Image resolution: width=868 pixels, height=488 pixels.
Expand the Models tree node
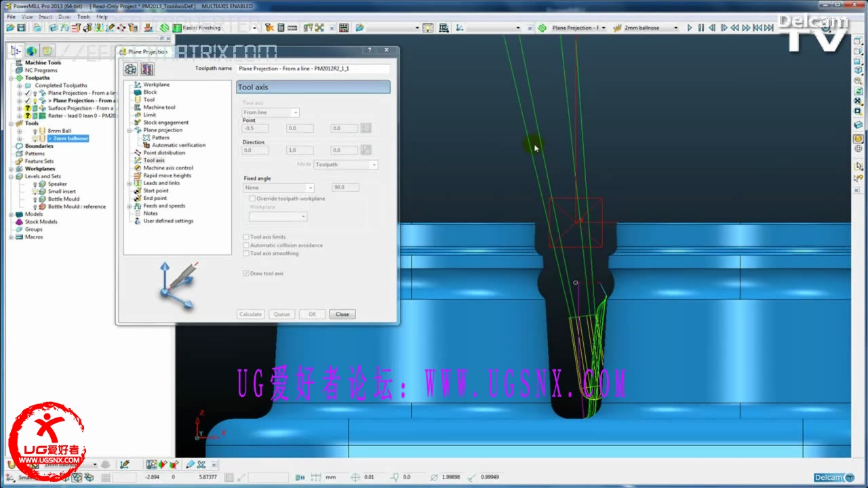[x=11, y=214]
